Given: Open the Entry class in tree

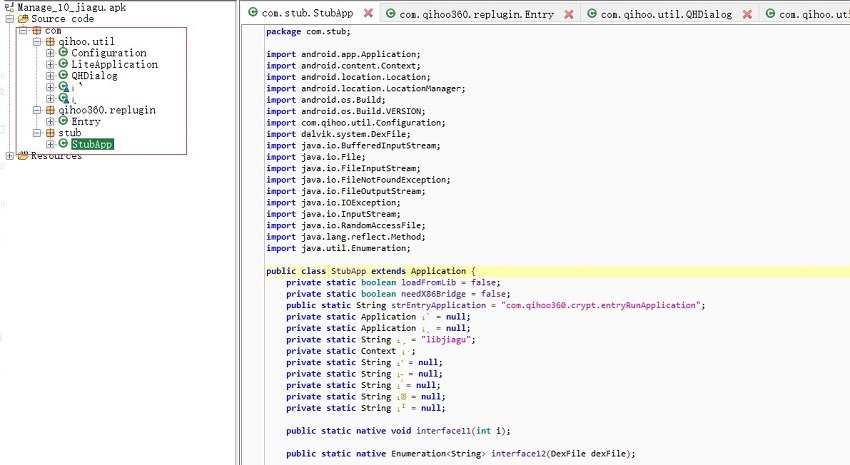Looking at the screenshot, I should [x=86, y=121].
